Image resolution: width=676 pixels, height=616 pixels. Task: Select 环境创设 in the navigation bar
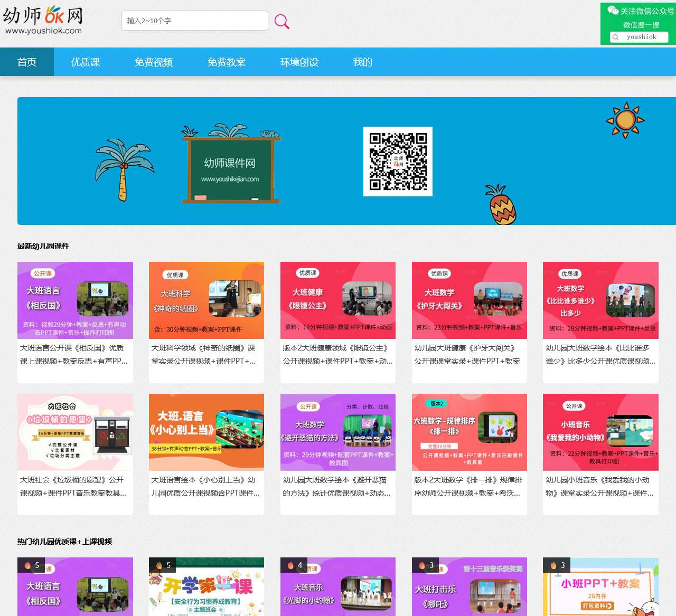click(x=299, y=62)
